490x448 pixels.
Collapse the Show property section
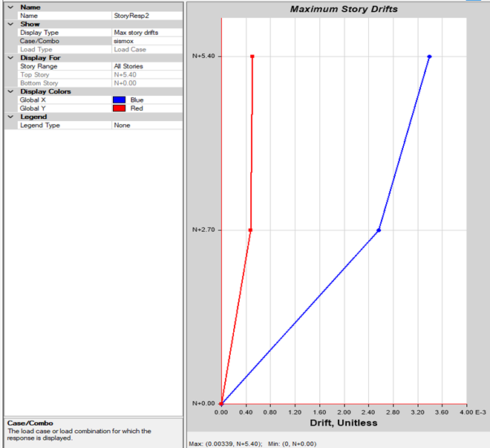(x=9, y=24)
